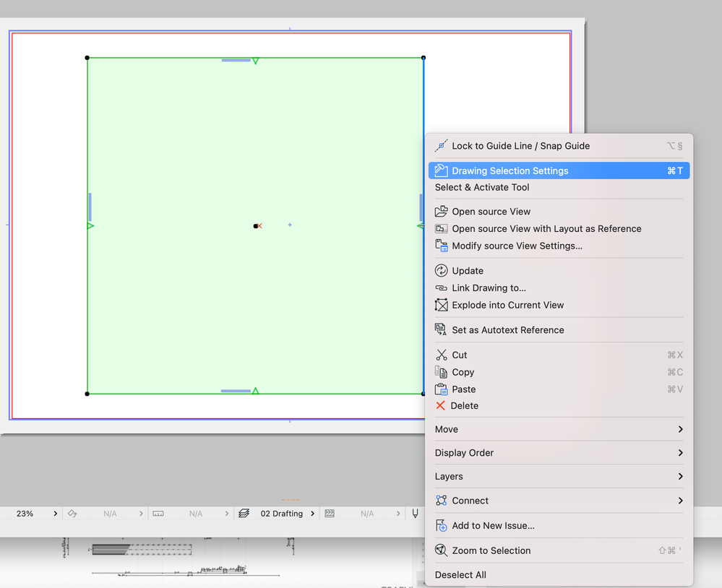This screenshot has height=588, width=722.
Task: Expand the Move submenu arrow
Action: 680,429
